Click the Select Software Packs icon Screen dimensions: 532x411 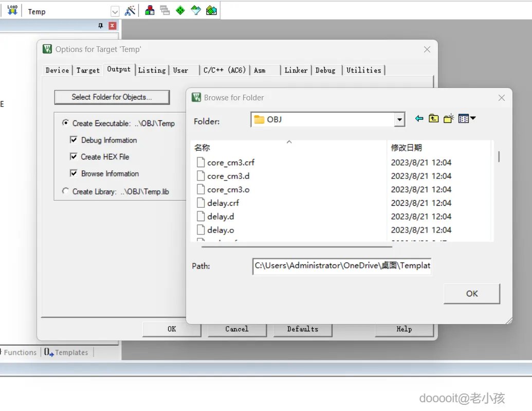[x=196, y=10]
